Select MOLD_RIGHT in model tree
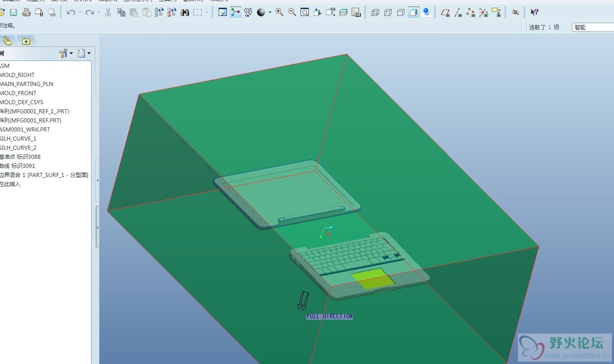The image size is (614, 364). coord(17,75)
